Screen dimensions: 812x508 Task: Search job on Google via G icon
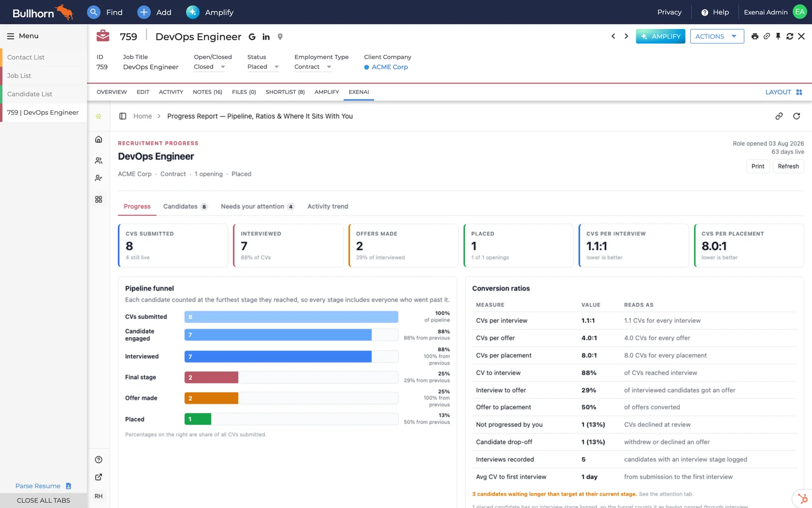[252, 37]
